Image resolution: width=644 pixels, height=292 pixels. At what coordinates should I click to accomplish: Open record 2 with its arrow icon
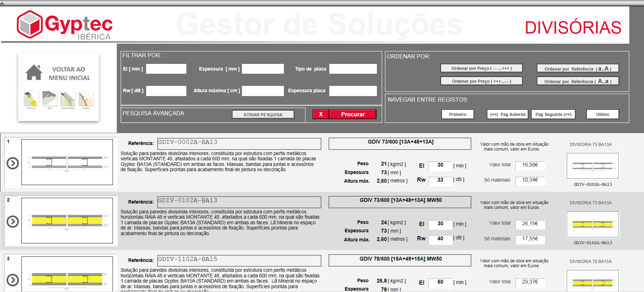pos(13,221)
